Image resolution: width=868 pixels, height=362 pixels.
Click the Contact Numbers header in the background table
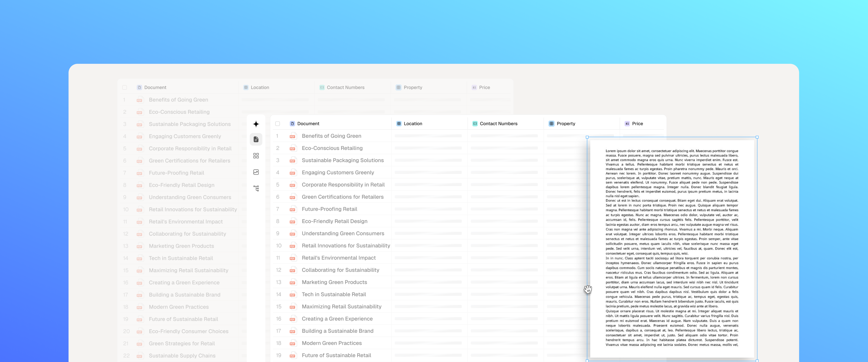click(346, 87)
